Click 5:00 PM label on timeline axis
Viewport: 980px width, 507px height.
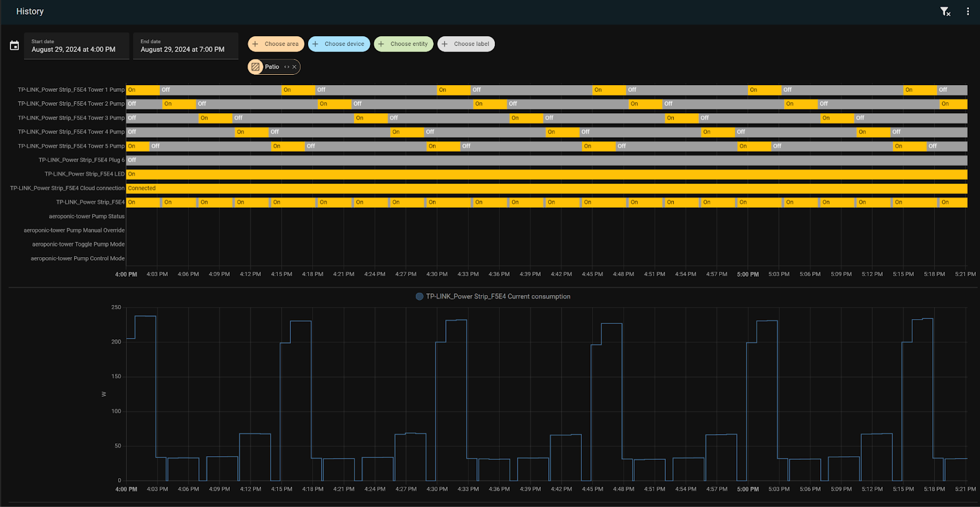(747, 274)
